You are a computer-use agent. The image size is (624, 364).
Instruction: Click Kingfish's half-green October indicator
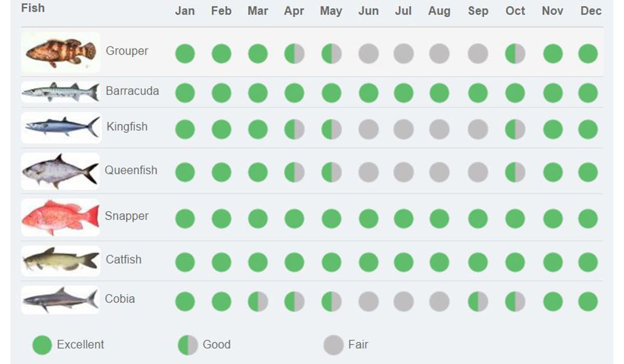click(515, 129)
